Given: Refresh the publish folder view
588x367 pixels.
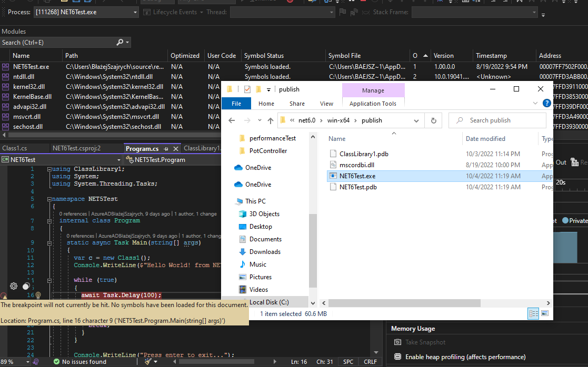Looking at the screenshot, I should click(x=433, y=120).
